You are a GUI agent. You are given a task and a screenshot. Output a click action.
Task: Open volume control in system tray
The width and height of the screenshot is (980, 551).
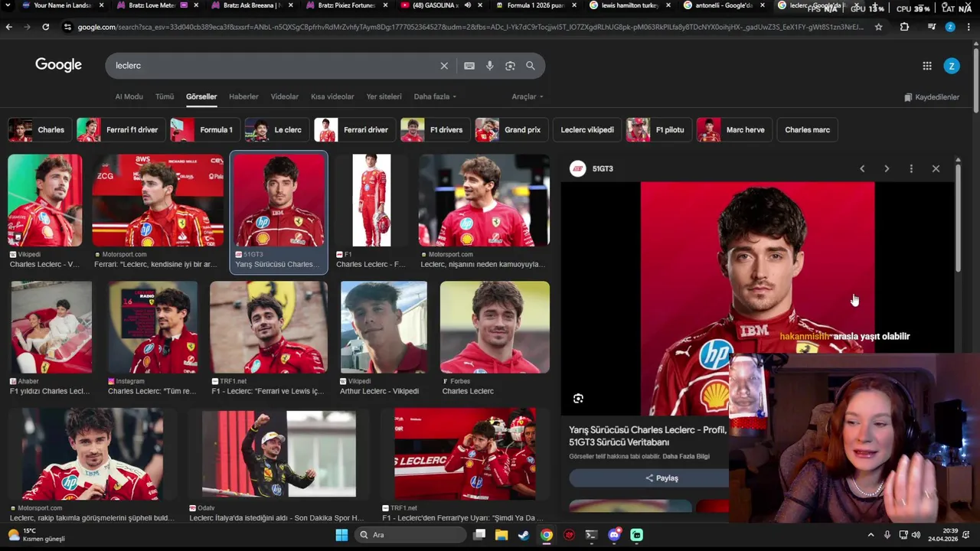click(917, 535)
